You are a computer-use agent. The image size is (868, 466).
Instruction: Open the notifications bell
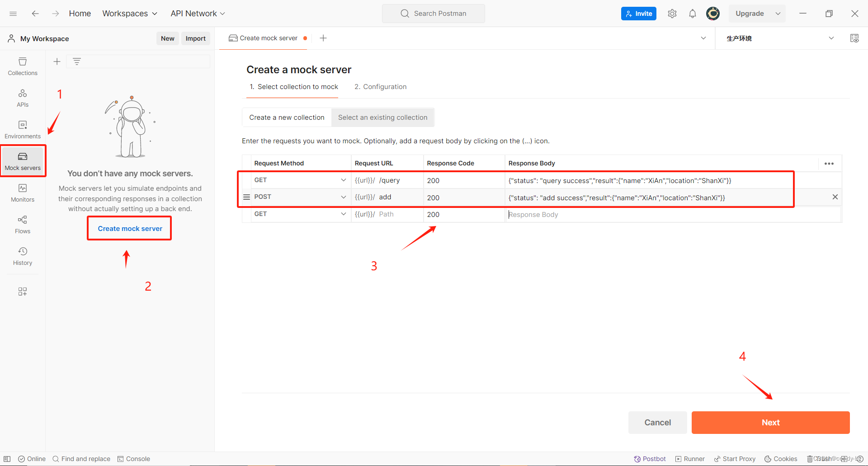coord(693,14)
